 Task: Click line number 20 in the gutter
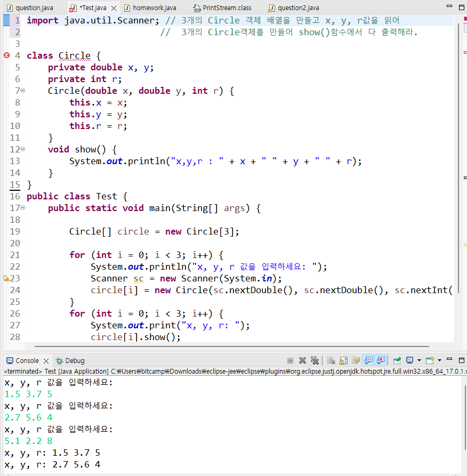click(15, 243)
